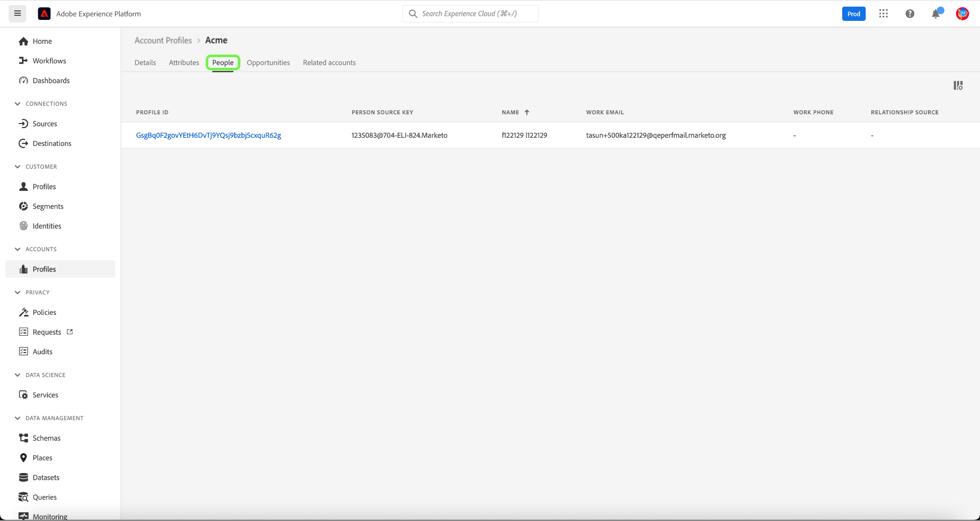Focus the Search Experience Cloud field
Screen dimensions: 980x521
click(x=471, y=14)
